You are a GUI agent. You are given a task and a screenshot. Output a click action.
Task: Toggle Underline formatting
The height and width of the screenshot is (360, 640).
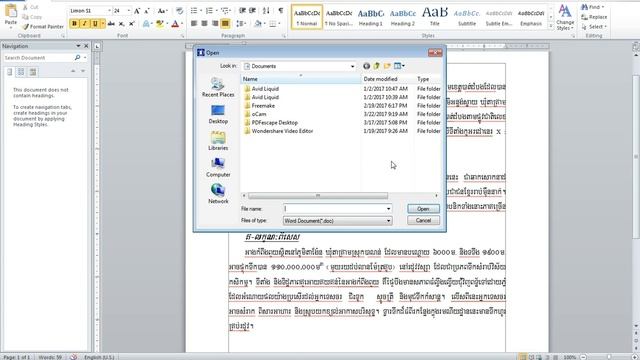pos(95,24)
